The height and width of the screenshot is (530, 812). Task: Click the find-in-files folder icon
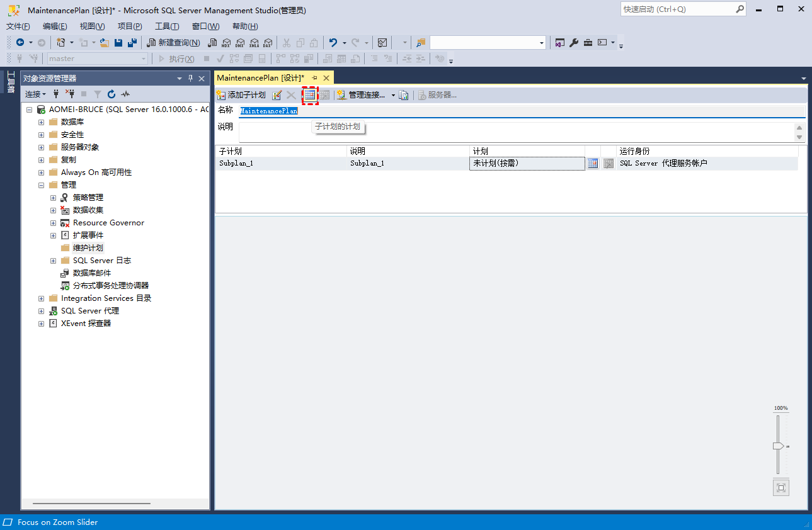click(421, 43)
